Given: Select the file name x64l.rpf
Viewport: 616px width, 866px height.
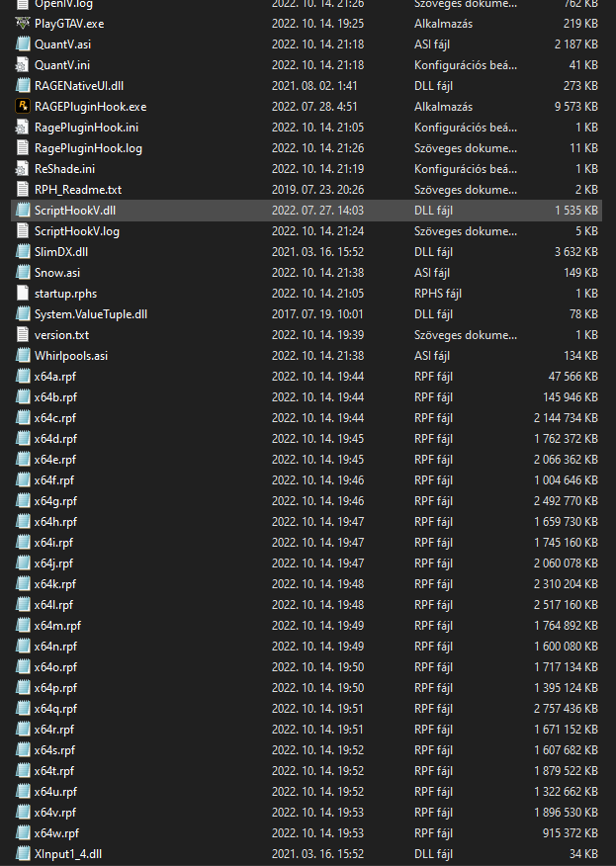Looking at the screenshot, I should pos(53,605).
